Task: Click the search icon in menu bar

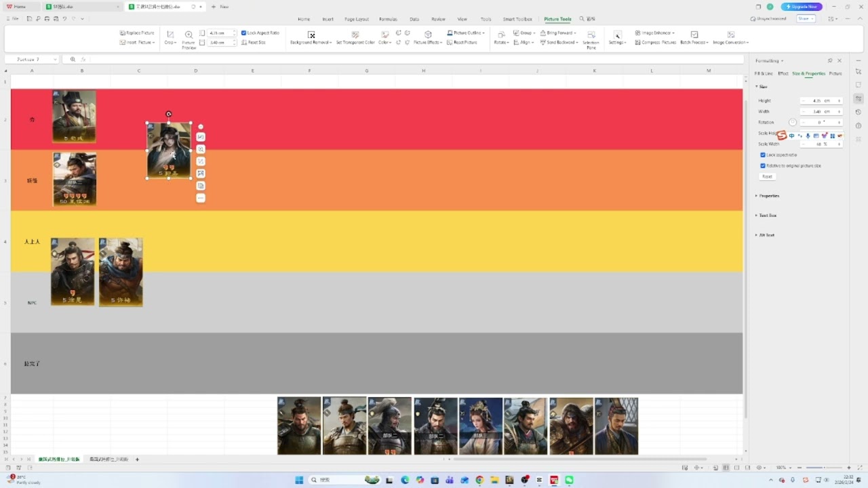Action: tap(582, 19)
